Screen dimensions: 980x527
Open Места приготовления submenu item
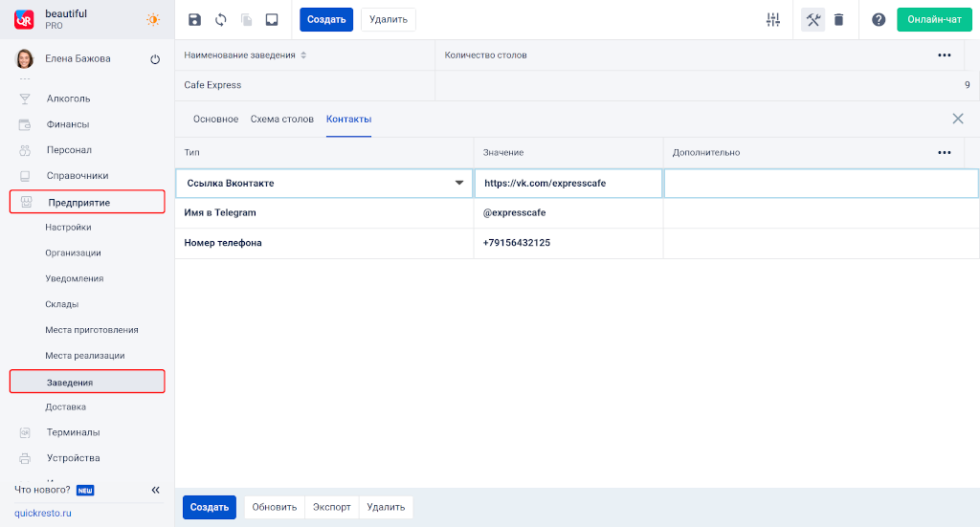(92, 330)
